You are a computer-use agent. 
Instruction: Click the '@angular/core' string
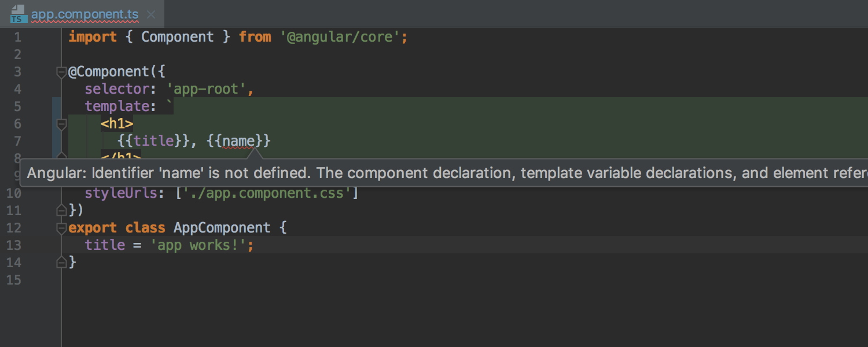[340, 37]
